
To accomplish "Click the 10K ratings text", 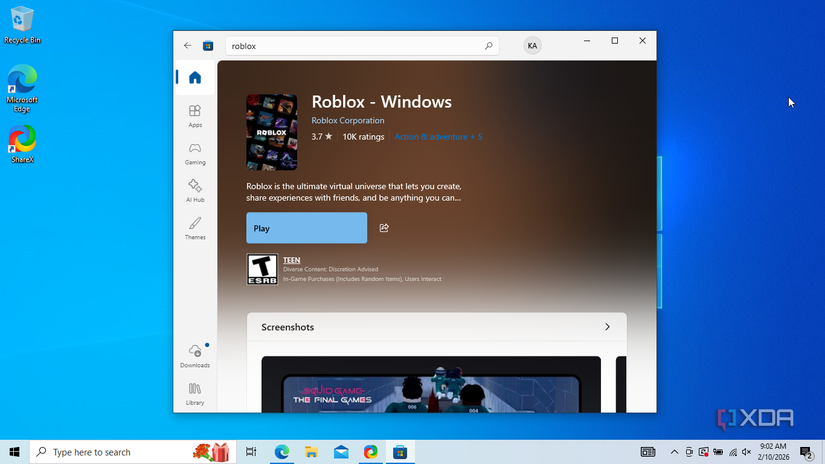I will (364, 137).
